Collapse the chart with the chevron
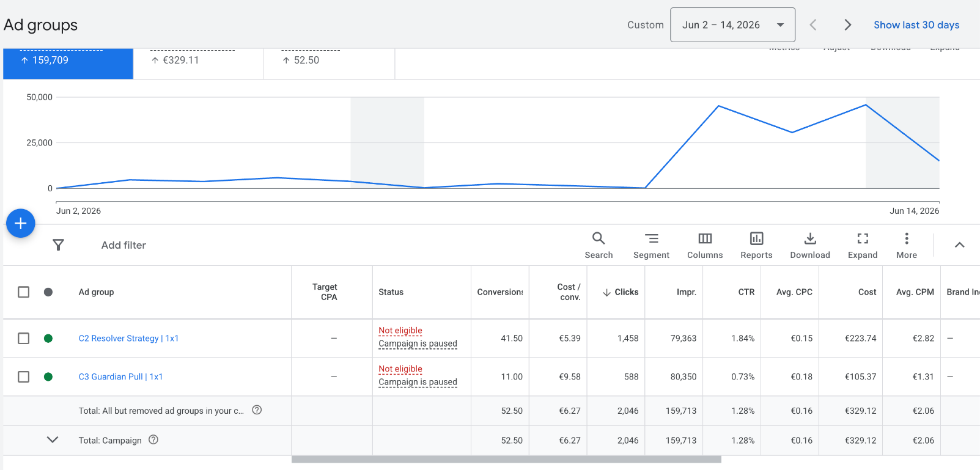980x470 pixels. tap(960, 245)
